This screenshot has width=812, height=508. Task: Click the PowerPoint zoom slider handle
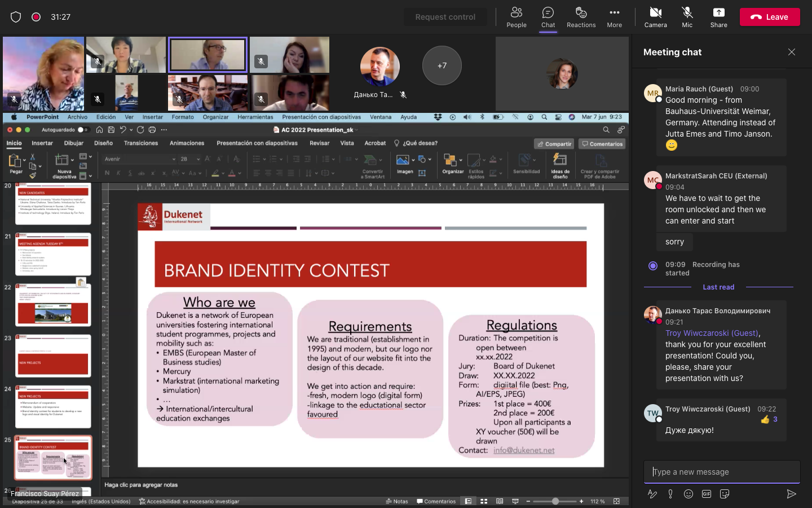coord(555,501)
